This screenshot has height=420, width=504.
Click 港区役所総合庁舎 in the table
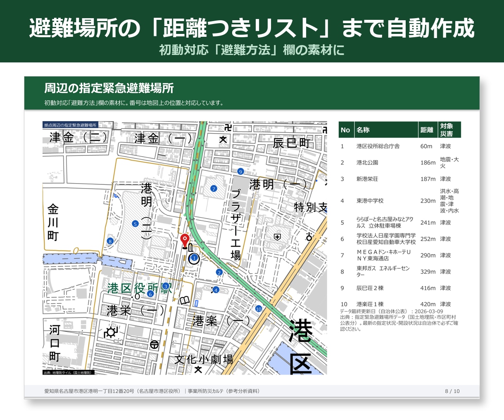click(x=378, y=146)
